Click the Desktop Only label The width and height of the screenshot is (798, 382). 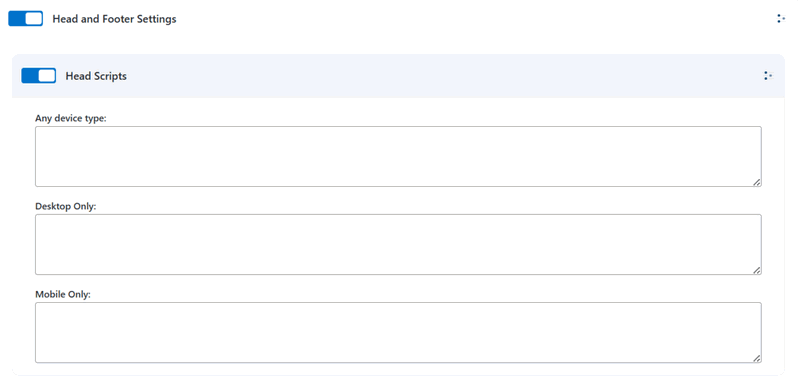(x=66, y=207)
